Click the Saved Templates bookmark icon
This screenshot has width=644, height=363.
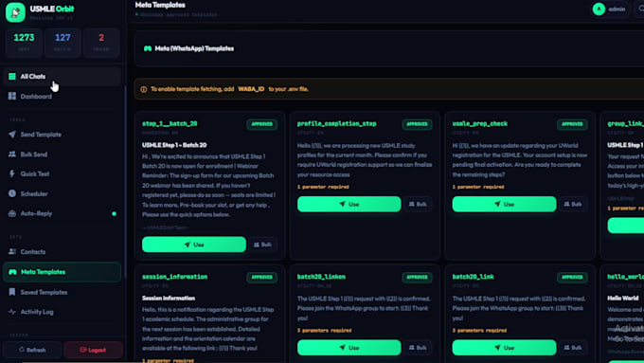click(12, 292)
